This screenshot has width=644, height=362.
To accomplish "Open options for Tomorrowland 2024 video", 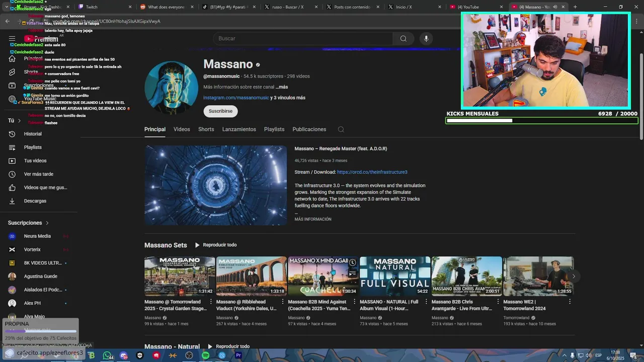I will pos(570,302).
